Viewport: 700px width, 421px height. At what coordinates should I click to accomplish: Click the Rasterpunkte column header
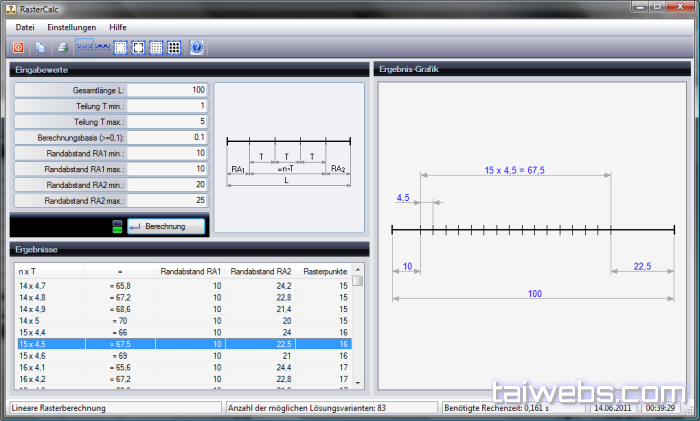(x=324, y=271)
